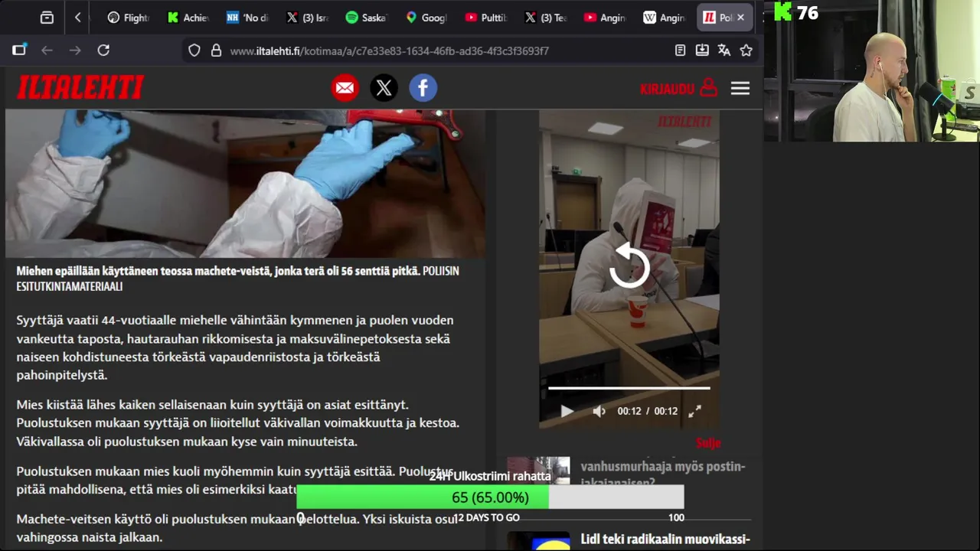
Task: Open the vanhusmurhaaja myös postin- article link
Action: (663, 474)
